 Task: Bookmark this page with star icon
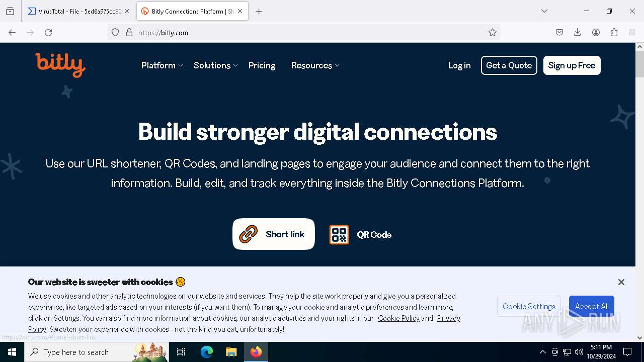tap(493, 33)
